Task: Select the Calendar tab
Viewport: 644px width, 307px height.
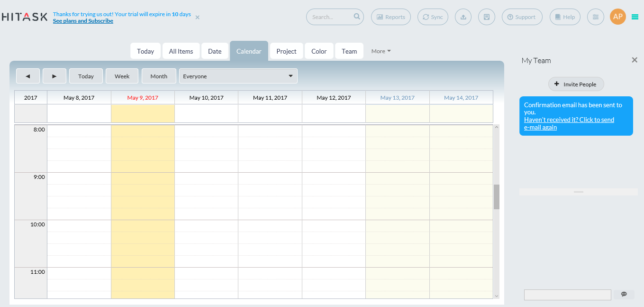Action: [249, 51]
